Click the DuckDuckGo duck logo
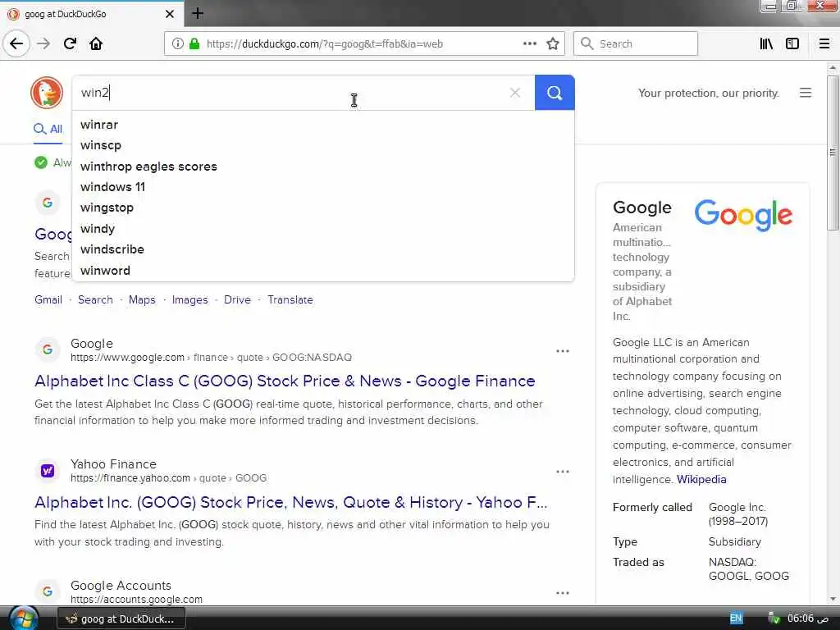The width and height of the screenshot is (840, 630). (x=47, y=93)
